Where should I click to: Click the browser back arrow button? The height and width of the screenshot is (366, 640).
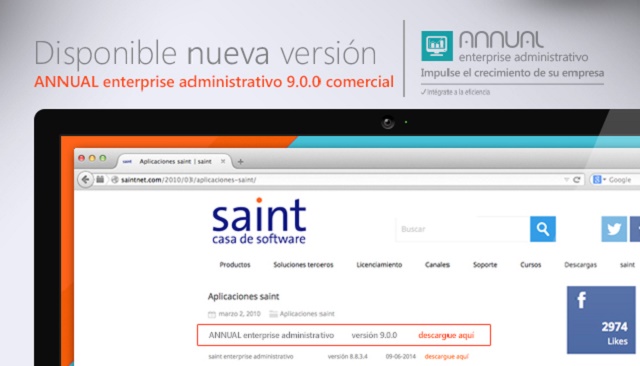(x=85, y=180)
